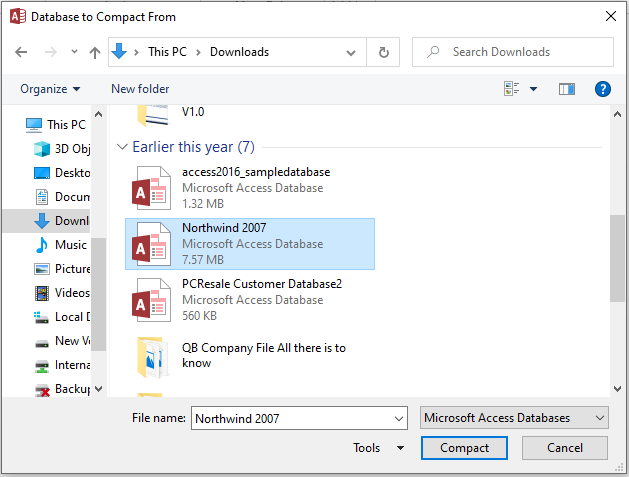The height and width of the screenshot is (477, 629).
Task: Click the PCResale Customer Database2 name
Action: 262,284
